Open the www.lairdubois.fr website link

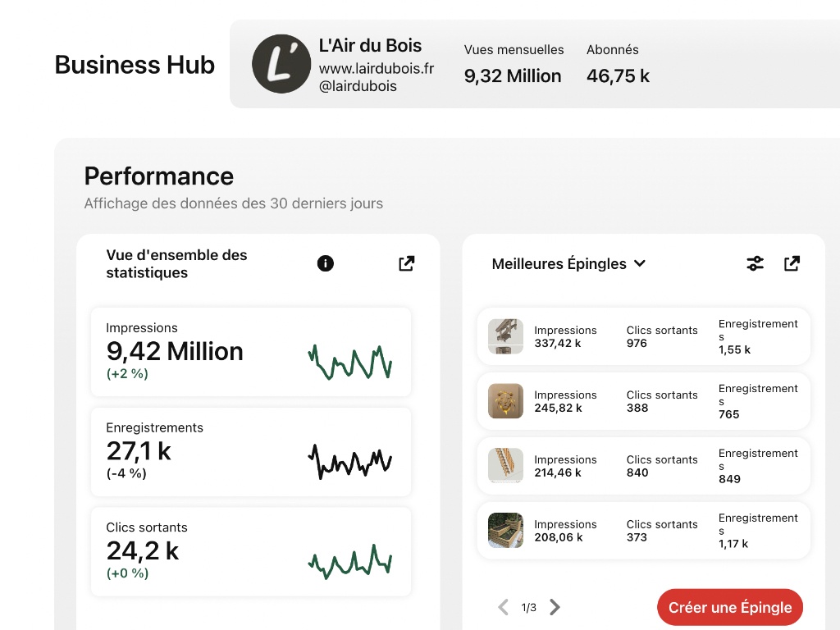coord(376,69)
